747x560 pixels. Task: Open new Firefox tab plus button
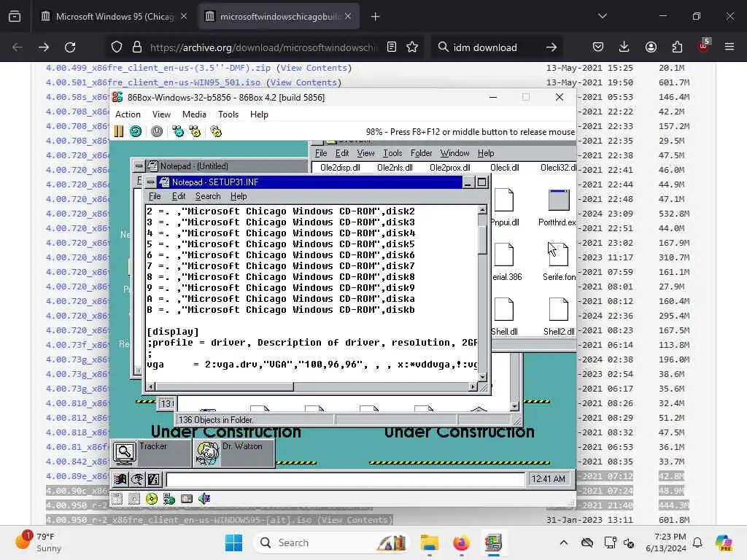tap(376, 16)
